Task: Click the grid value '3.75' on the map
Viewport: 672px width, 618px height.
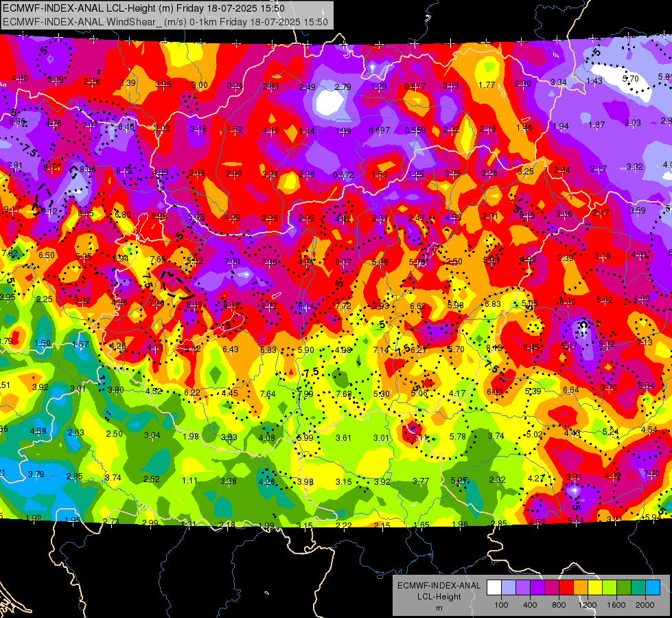Action: pos(453,173)
